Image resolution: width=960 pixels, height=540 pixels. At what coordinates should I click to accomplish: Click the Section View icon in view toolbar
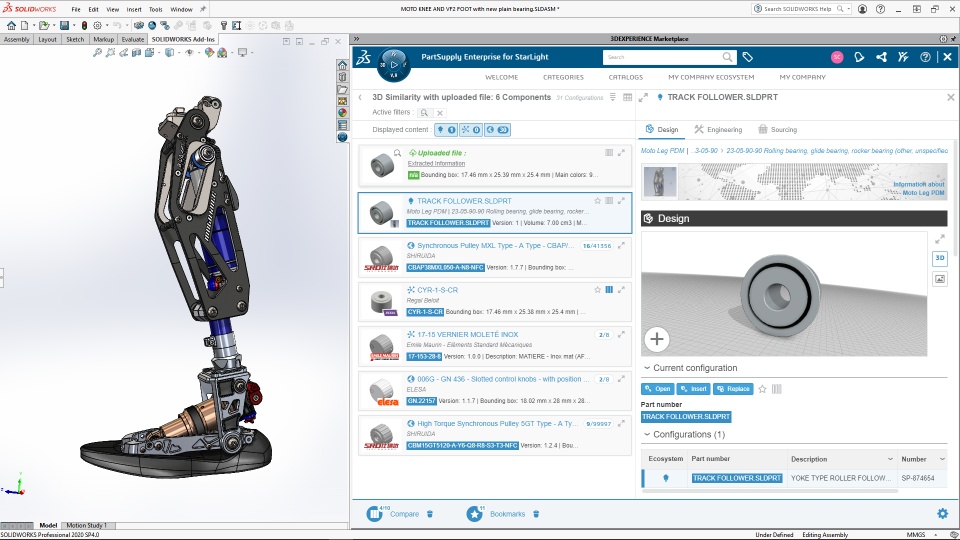pyautogui.click(x=136, y=53)
